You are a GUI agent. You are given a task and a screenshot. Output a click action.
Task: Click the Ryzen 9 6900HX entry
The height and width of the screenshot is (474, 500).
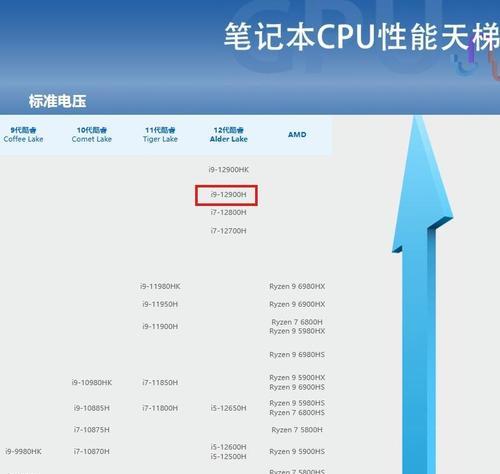(297, 304)
